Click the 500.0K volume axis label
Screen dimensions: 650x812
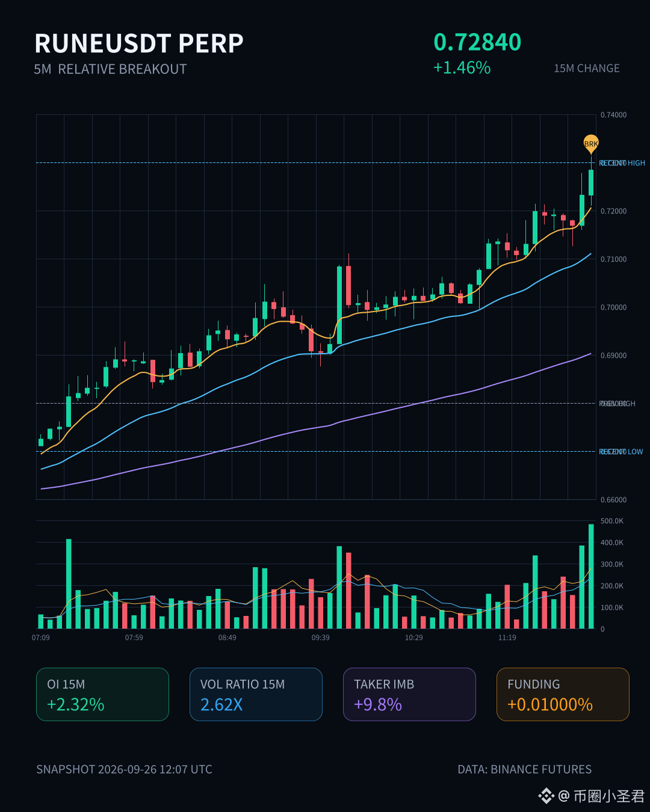[x=612, y=521]
